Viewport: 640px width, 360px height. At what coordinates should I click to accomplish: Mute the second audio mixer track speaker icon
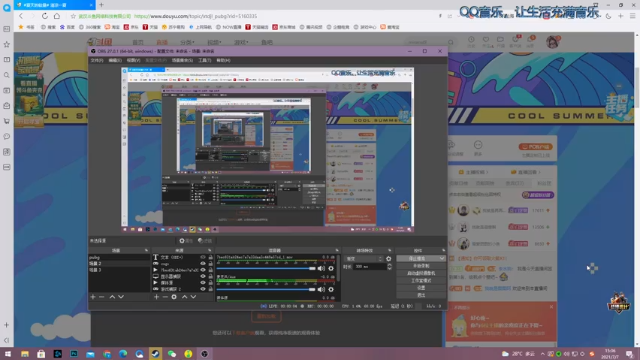click(321, 289)
